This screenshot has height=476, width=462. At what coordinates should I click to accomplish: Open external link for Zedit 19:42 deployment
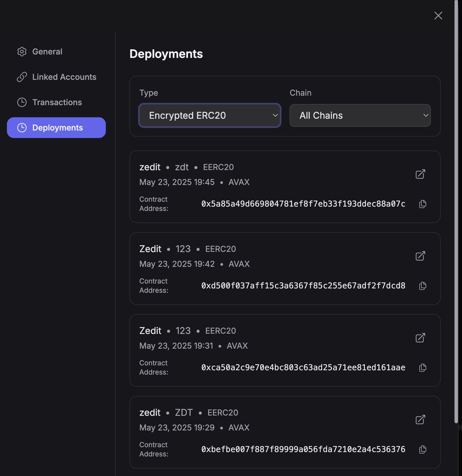click(x=420, y=256)
